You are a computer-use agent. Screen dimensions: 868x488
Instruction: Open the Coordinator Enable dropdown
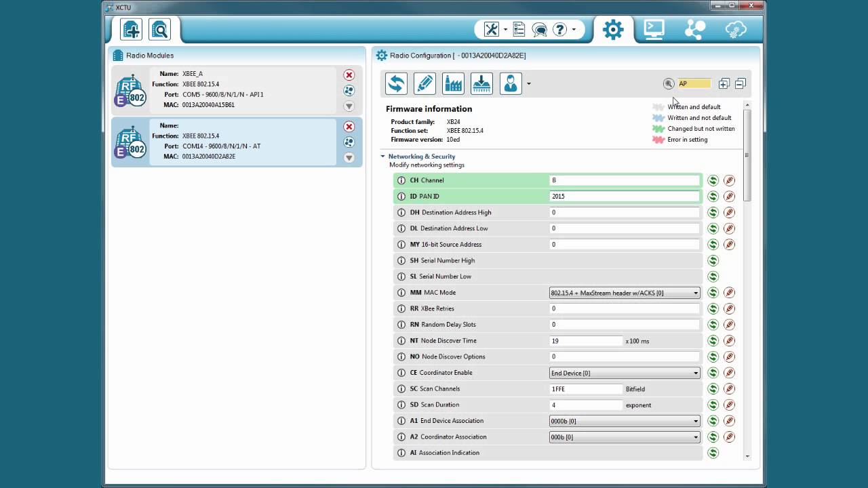coord(624,373)
